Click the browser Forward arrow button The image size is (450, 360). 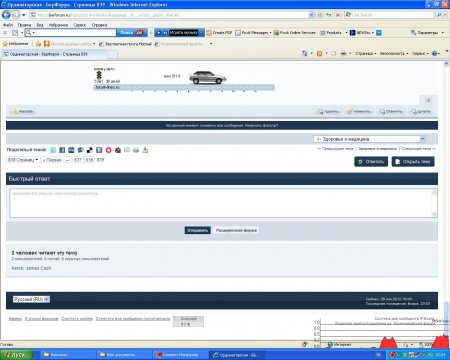point(15,15)
